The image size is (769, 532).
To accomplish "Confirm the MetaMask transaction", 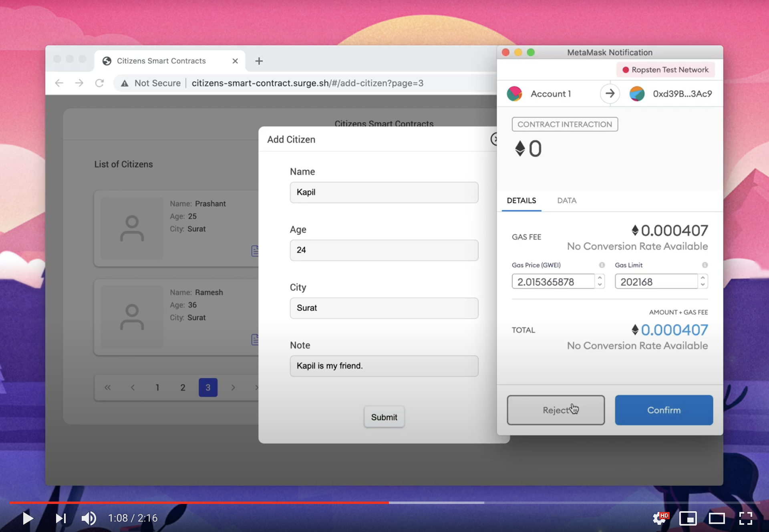I will [x=664, y=410].
